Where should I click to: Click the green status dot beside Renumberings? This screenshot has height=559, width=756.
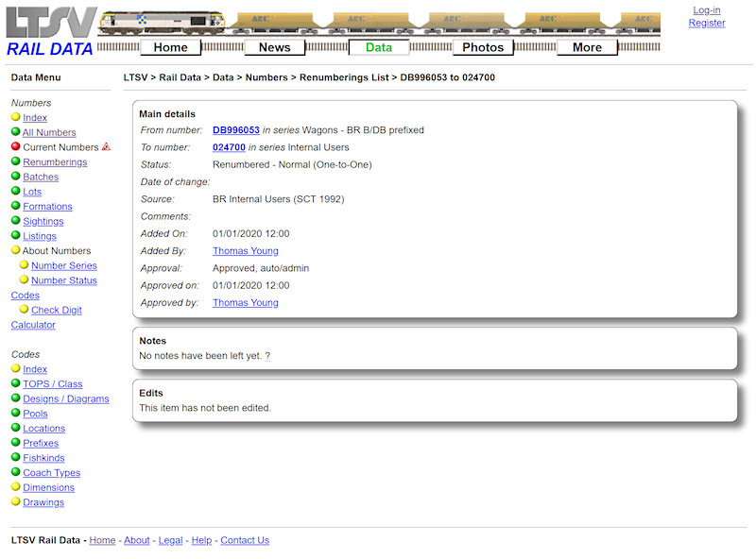point(16,161)
